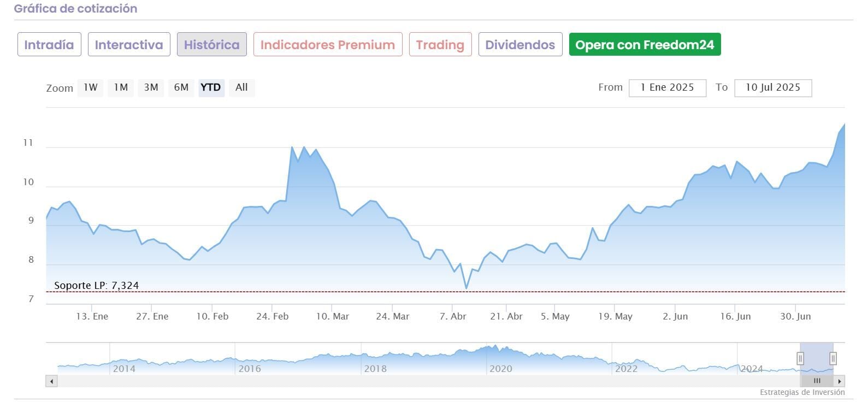868x408 pixels.
Task: Switch zoom range to 6M
Action: pos(181,87)
